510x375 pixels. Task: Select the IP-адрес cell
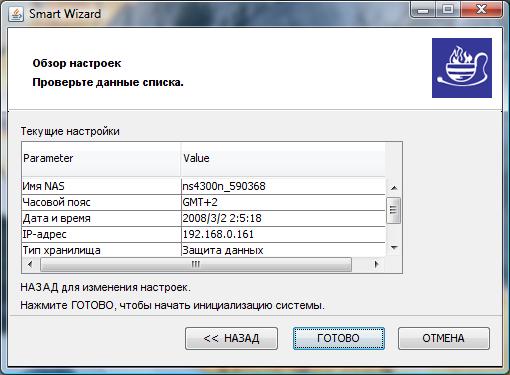(x=101, y=234)
